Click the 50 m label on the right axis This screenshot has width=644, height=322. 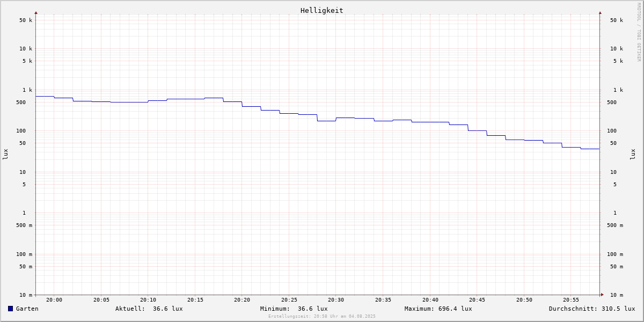(x=617, y=267)
